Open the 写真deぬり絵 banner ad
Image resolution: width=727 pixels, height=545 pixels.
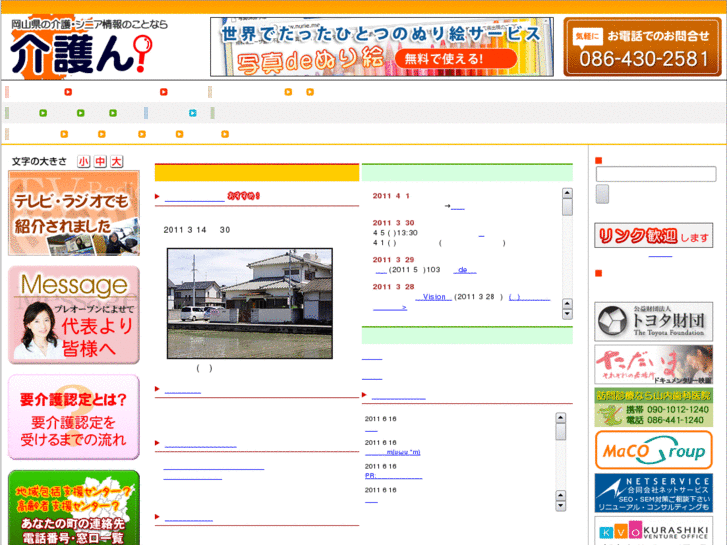[382, 47]
